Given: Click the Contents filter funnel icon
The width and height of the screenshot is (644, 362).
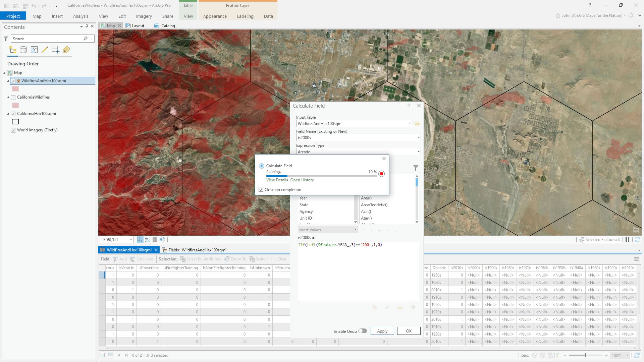Looking at the screenshot, I should click(x=6, y=39).
